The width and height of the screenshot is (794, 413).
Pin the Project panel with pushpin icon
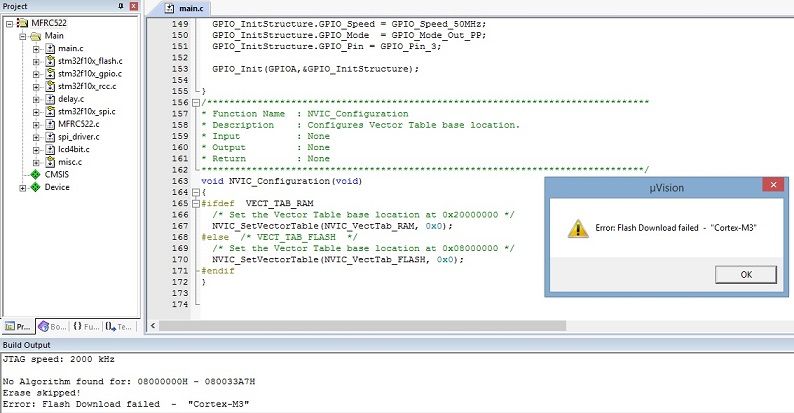(121, 6)
